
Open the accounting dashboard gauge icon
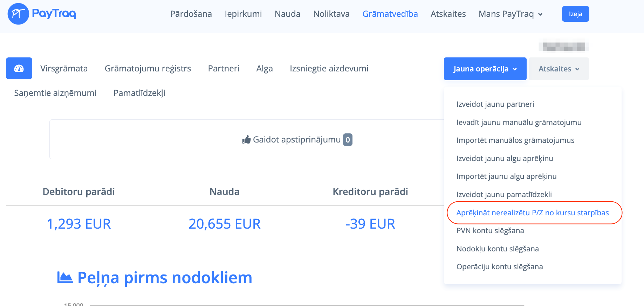tap(19, 68)
